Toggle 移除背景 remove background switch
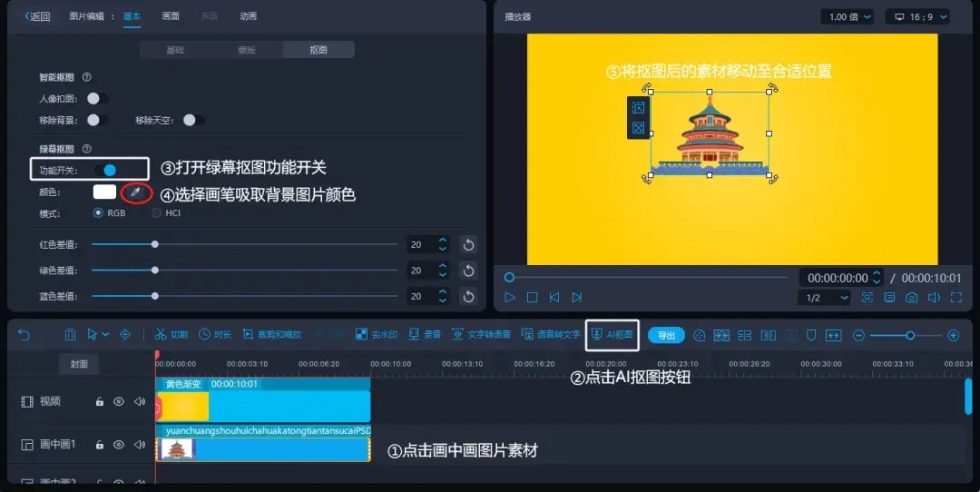The height and width of the screenshot is (492, 980). 97,120
